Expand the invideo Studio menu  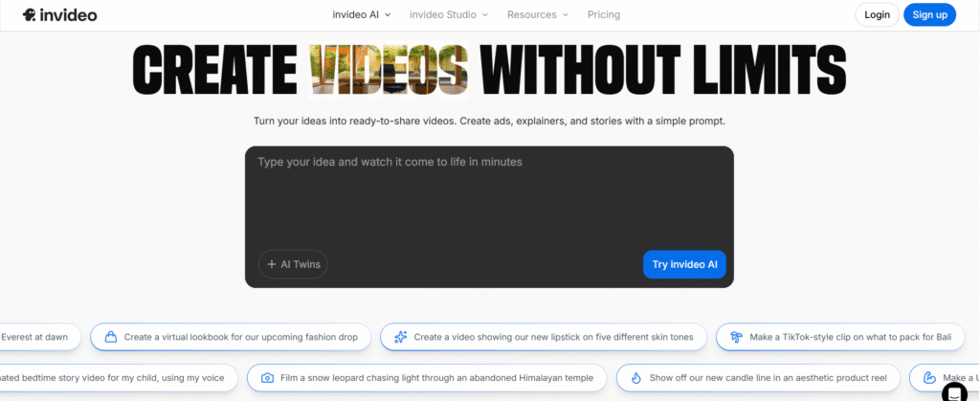point(449,14)
